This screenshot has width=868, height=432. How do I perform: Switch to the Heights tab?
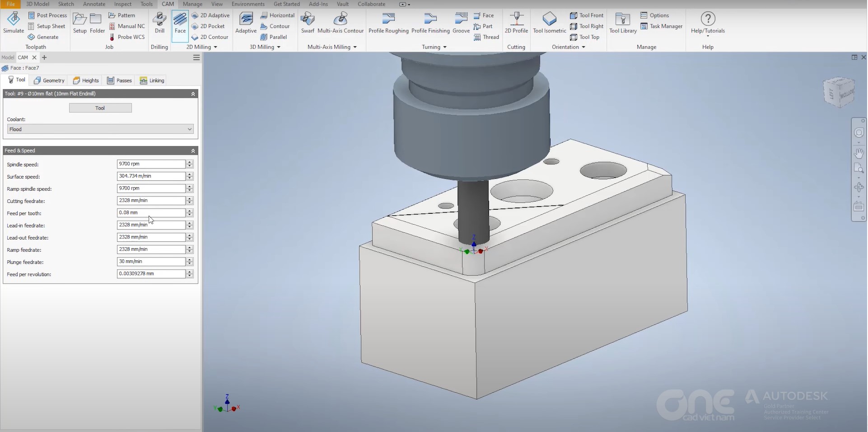click(x=86, y=80)
